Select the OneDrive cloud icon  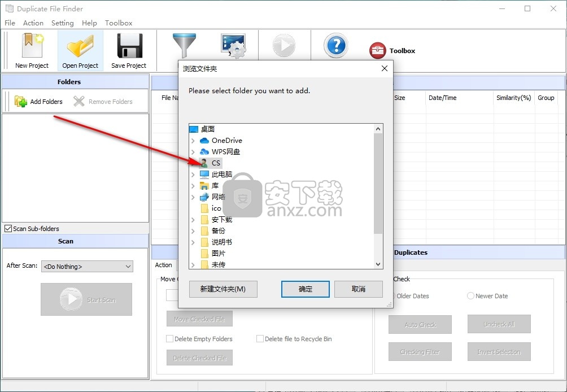204,140
